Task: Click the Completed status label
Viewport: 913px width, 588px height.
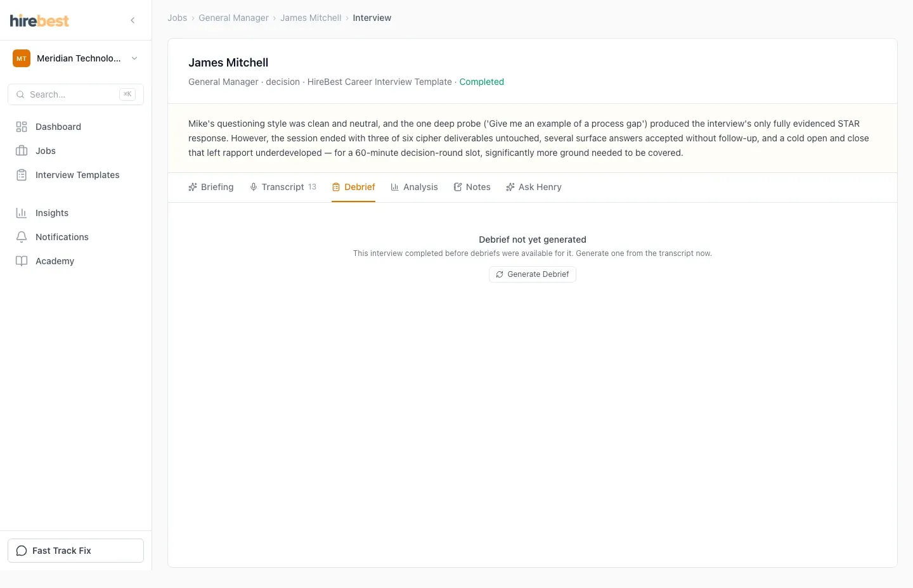Action: tap(482, 82)
